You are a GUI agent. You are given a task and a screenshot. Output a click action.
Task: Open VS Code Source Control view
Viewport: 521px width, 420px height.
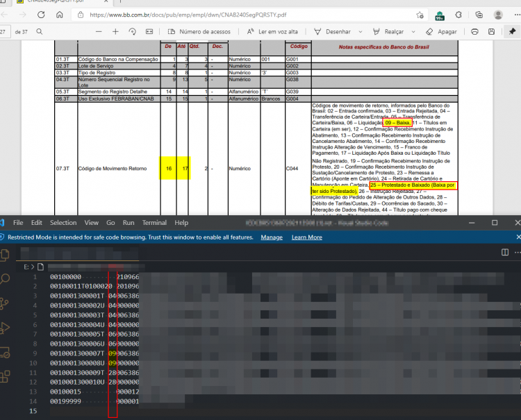pos(5,303)
